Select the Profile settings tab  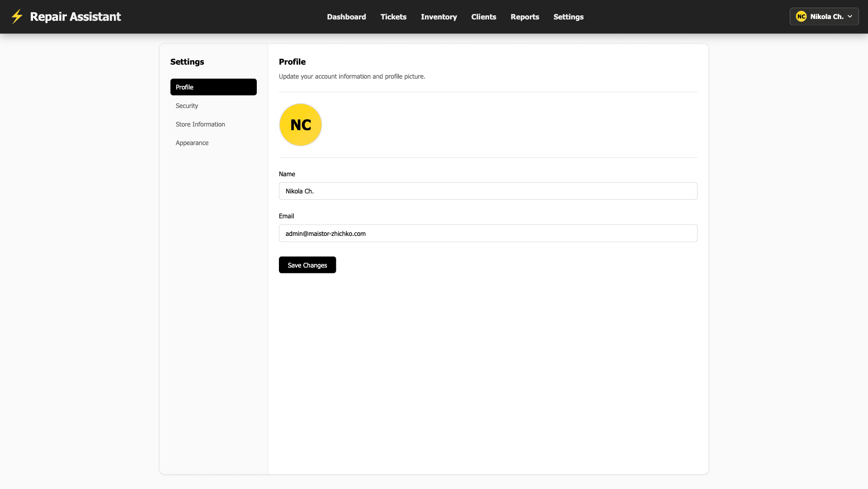213,87
